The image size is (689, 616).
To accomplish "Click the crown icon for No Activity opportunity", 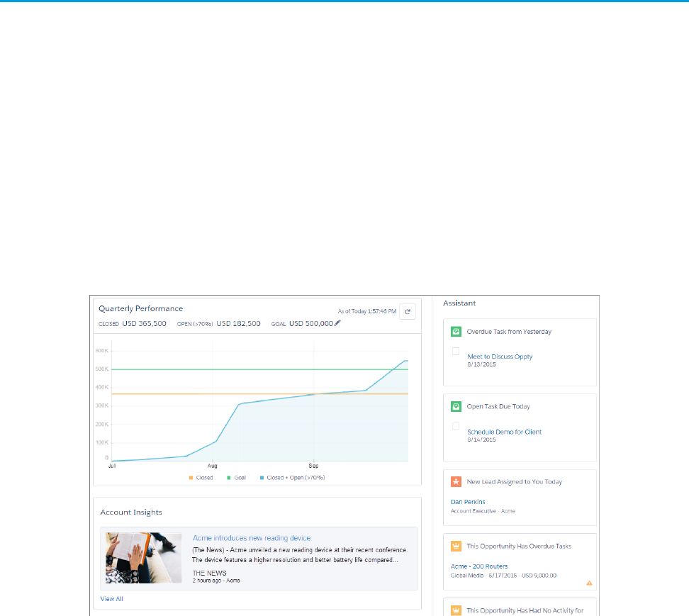I will (456, 610).
